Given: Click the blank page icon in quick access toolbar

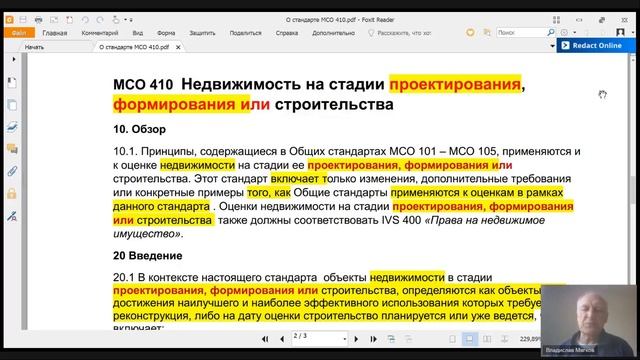Looking at the screenshot, I should pos(70,20).
